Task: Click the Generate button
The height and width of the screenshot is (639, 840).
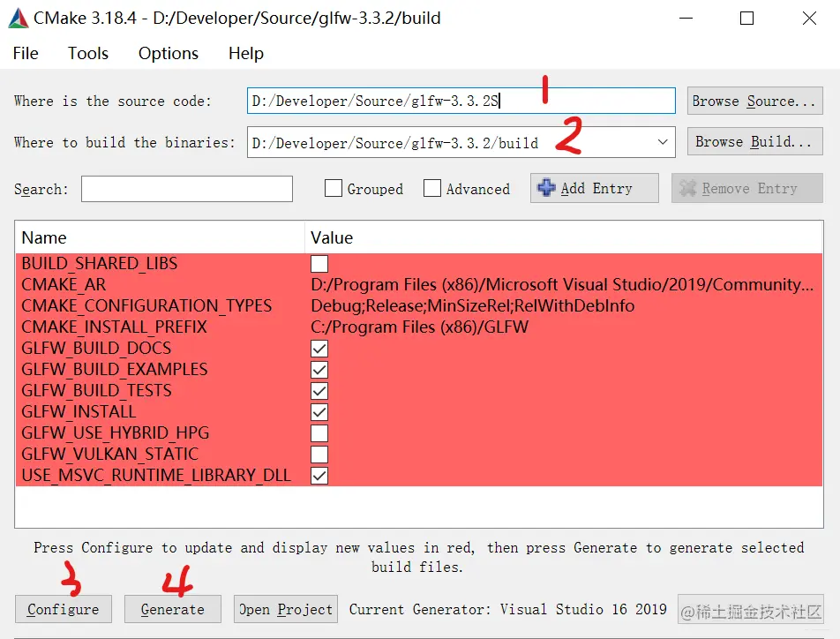Action: tap(173, 609)
